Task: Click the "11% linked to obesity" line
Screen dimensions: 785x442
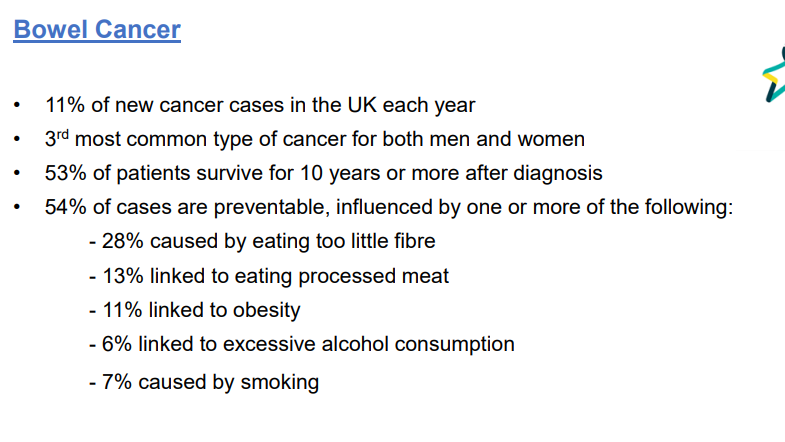Action: click(x=194, y=310)
